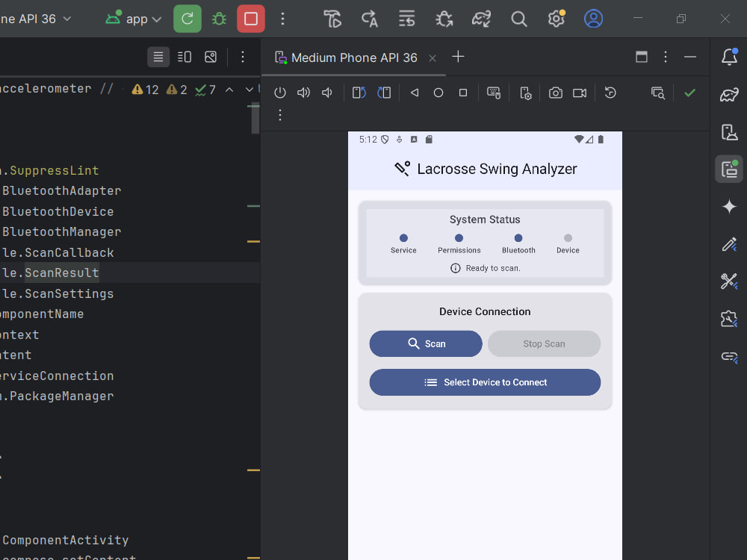Tap emulator Home circle button
747x560 pixels.
tap(438, 93)
